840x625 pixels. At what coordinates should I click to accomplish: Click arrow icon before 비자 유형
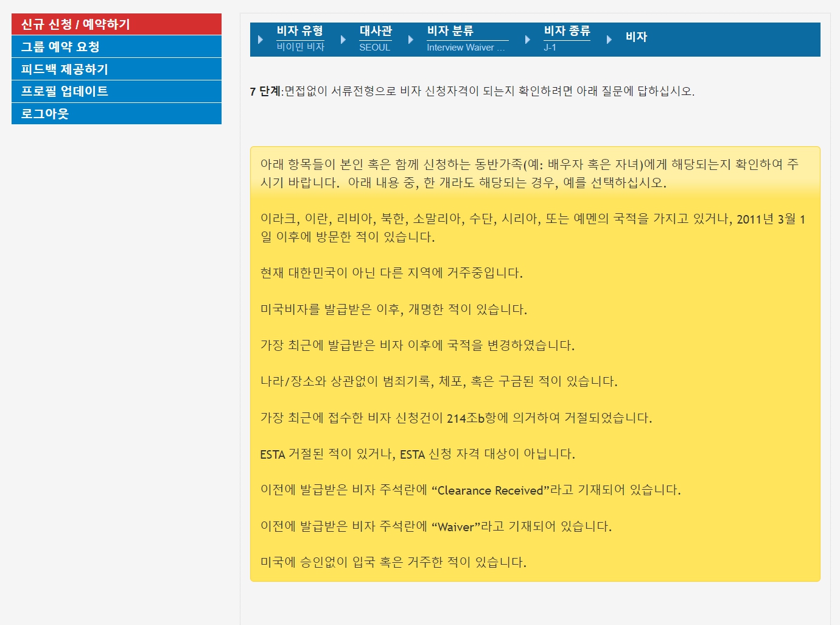[x=261, y=40]
